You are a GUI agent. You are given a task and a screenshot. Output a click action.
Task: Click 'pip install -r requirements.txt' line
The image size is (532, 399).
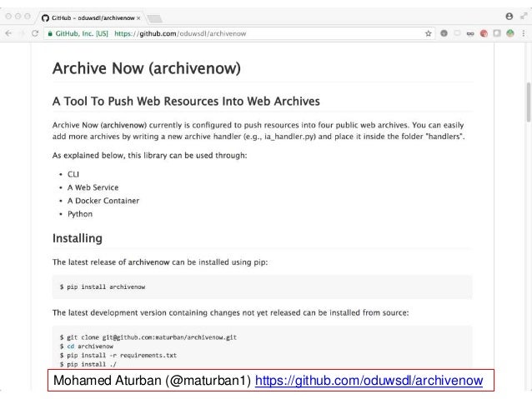[118, 356]
